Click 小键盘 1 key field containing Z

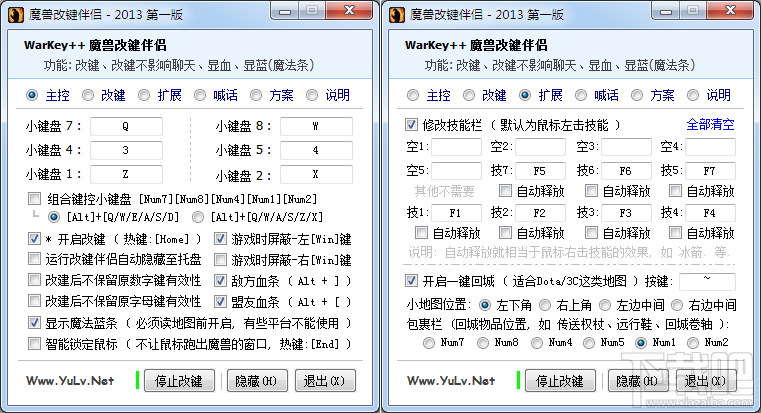click(x=126, y=174)
